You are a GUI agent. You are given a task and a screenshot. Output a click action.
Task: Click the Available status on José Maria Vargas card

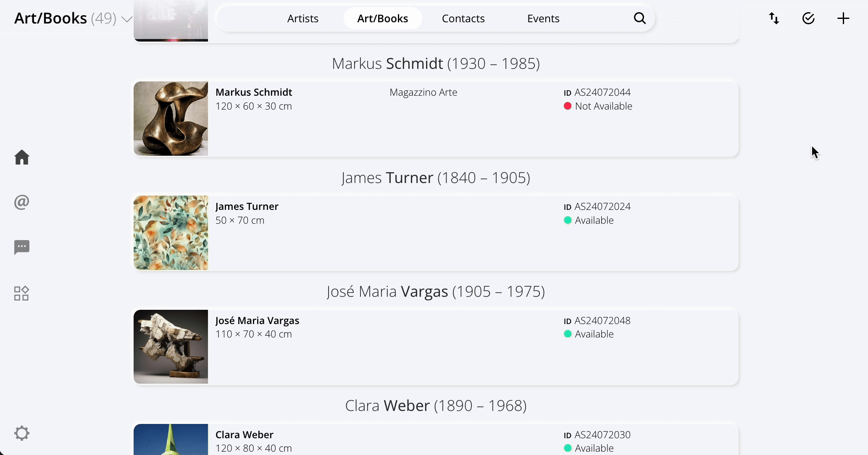594,334
